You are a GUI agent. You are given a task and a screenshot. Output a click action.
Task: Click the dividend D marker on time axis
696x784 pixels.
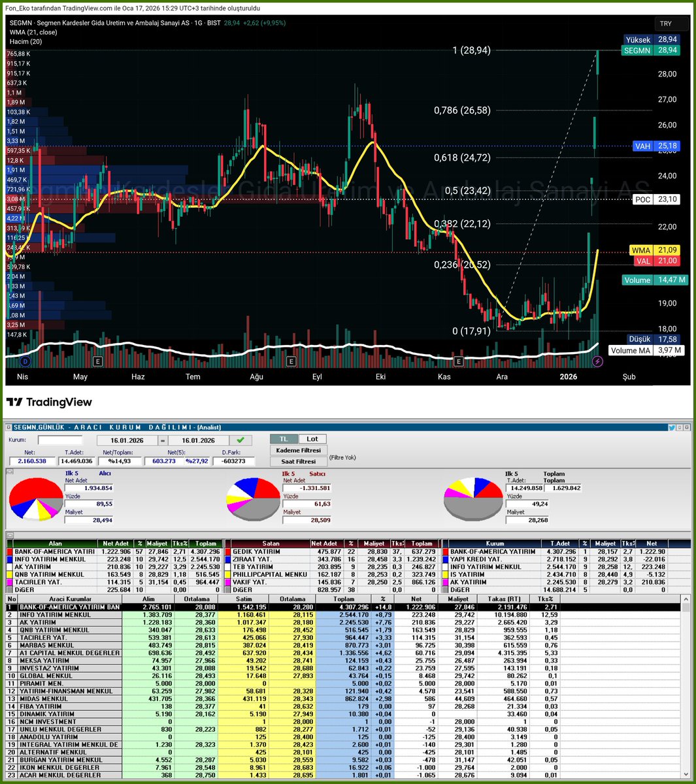point(25,361)
